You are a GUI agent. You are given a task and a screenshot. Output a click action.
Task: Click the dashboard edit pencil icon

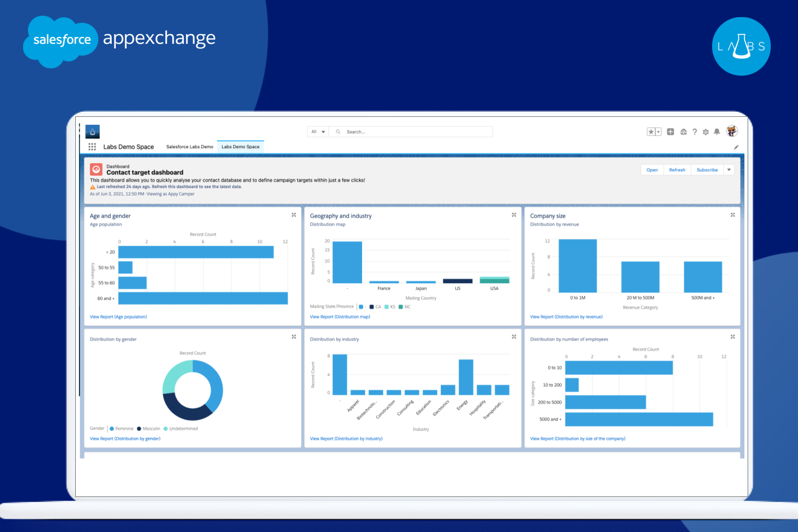coord(737,147)
